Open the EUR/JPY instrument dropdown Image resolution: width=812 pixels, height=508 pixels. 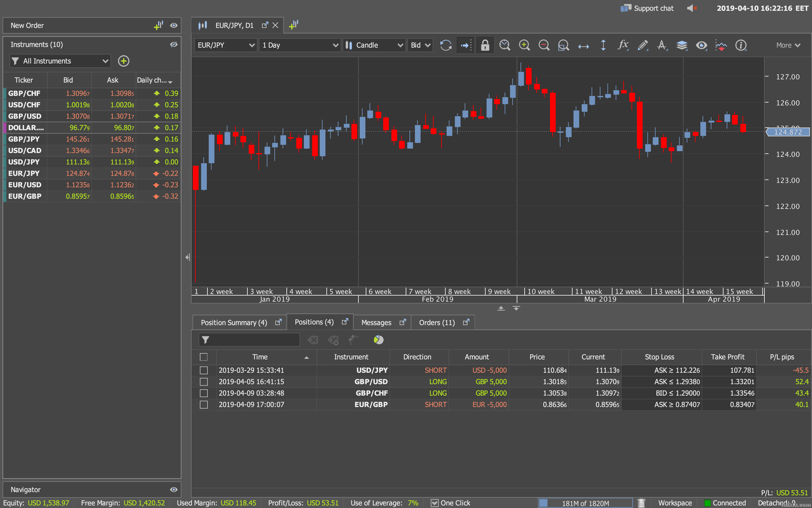click(226, 45)
